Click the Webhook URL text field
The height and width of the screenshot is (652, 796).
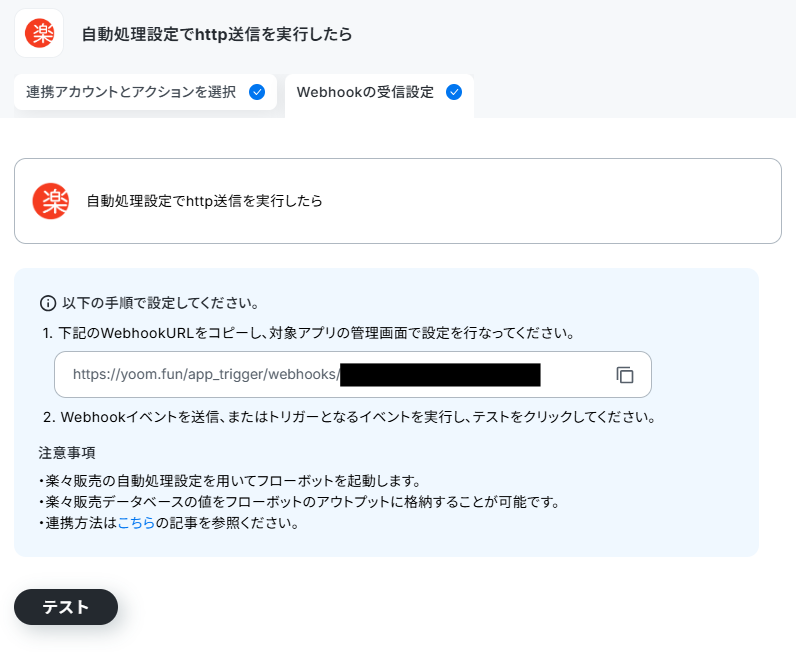pyautogui.click(x=353, y=374)
